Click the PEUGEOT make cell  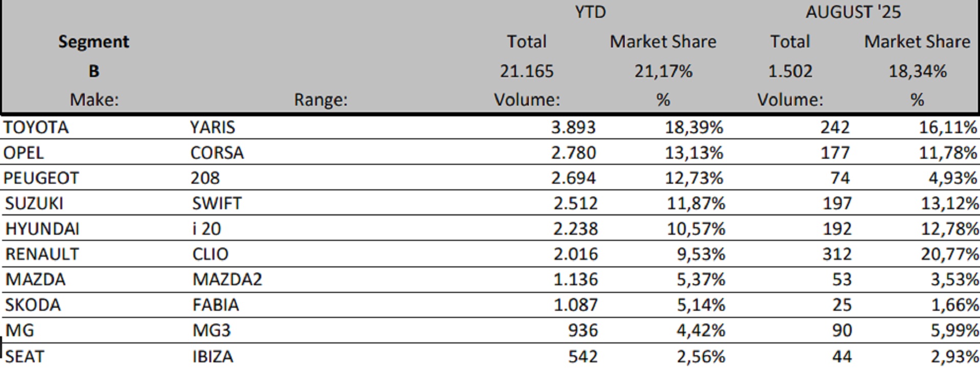41,178
